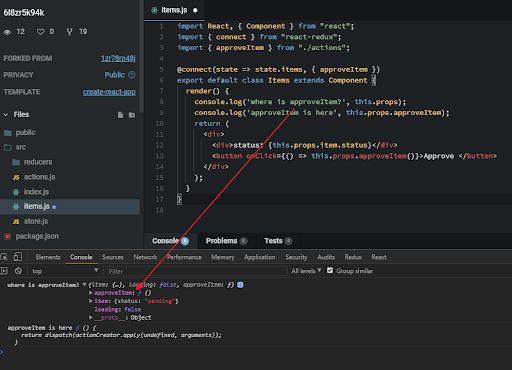Click the reducers folder icon
Viewport: 512px width, 370px height.
tap(16, 162)
